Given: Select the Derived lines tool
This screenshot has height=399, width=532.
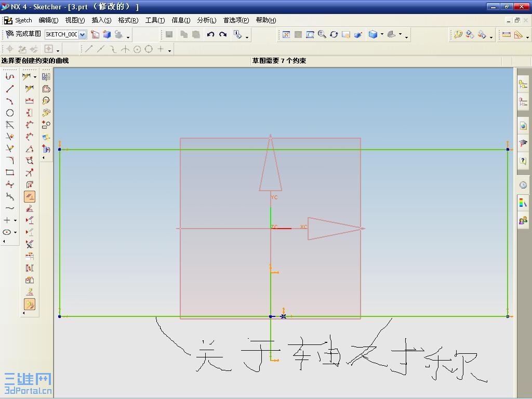Looking at the screenshot, I should click(10, 125).
